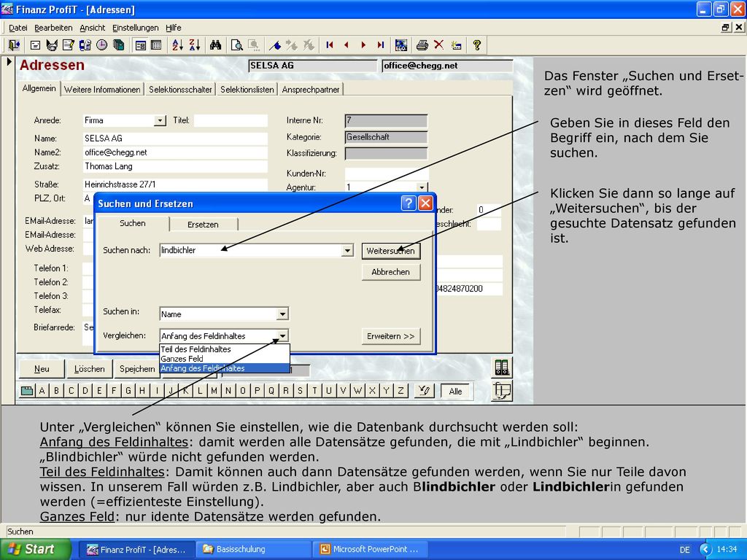Open the notes icon with pencil
The height and width of the screenshot is (560, 747).
coord(68,45)
